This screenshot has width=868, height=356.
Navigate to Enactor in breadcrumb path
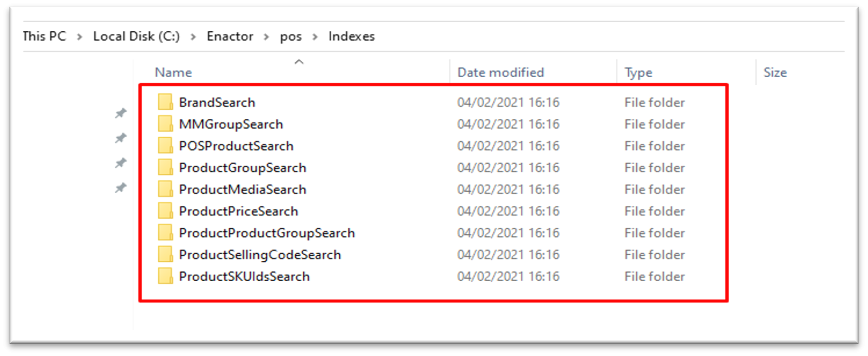pos(230,36)
